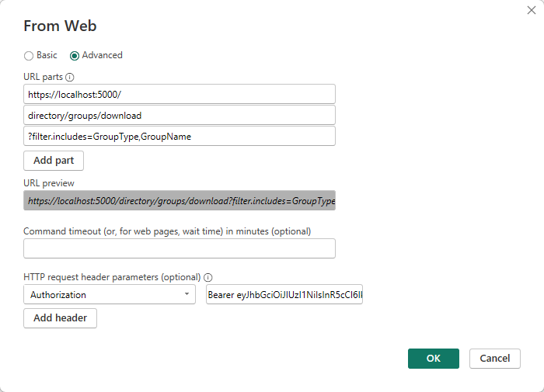Click the URL preview box
The height and width of the screenshot is (392, 544).
point(180,200)
